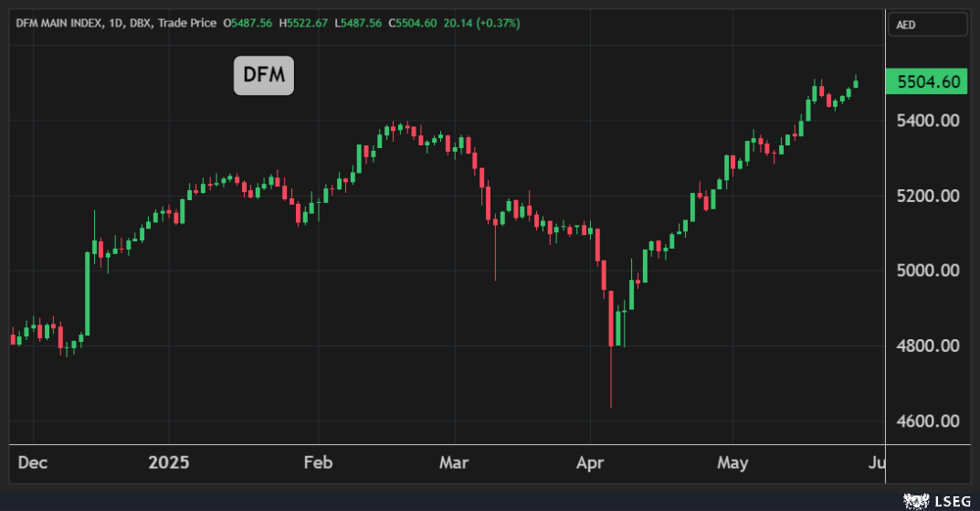
Task: Click the 4600.00 price axis label
Action: tap(928, 421)
